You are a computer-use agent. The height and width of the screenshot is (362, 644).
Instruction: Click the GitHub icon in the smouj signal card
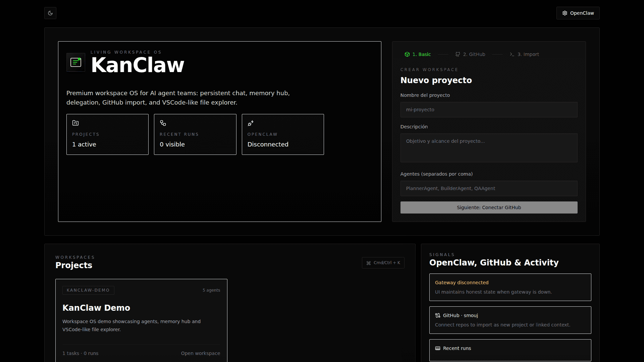(x=438, y=315)
